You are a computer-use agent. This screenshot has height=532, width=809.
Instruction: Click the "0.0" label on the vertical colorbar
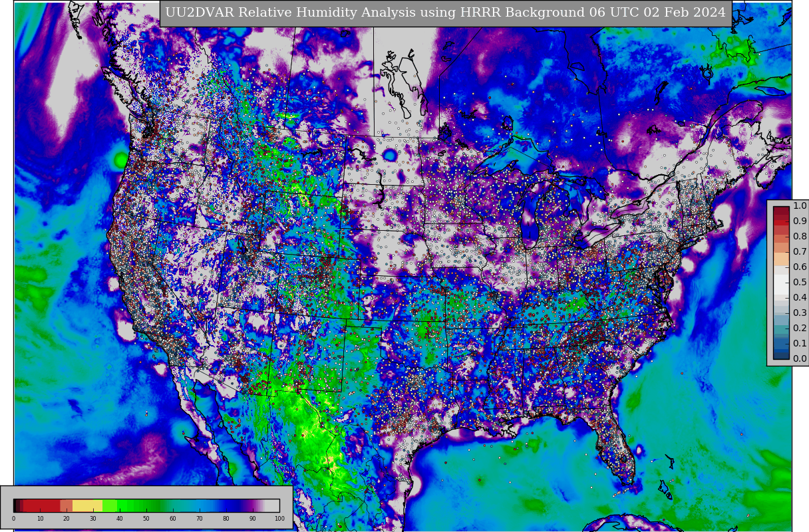(800, 358)
